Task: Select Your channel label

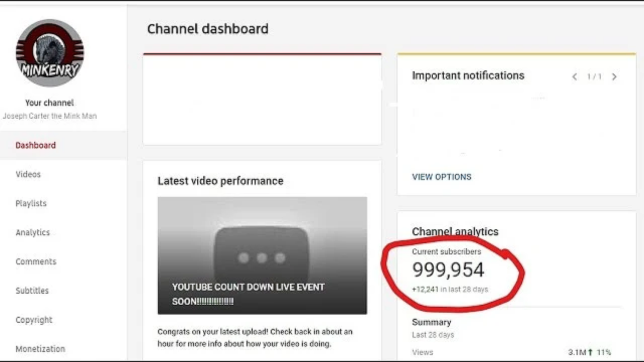Action: (50, 103)
